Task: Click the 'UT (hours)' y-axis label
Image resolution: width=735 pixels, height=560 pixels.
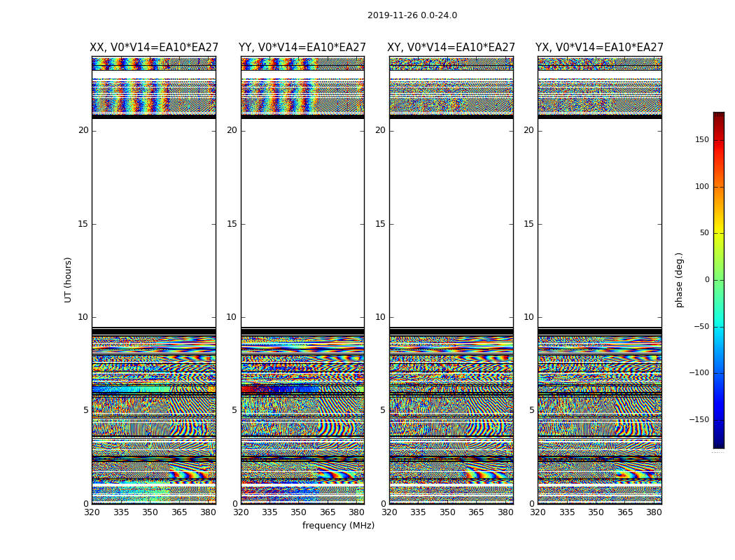Action: (69, 279)
